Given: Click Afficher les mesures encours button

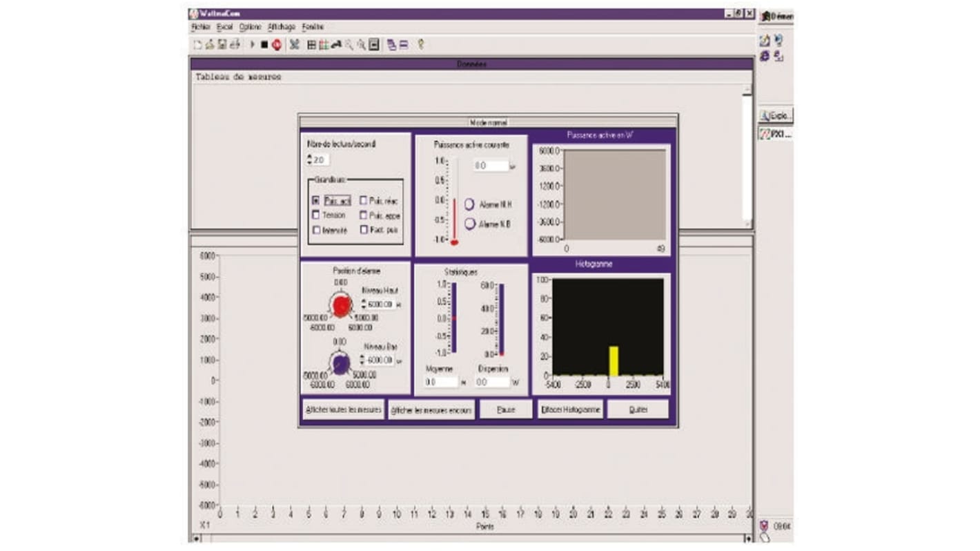Looking at the screenshot, I should 431,409.
